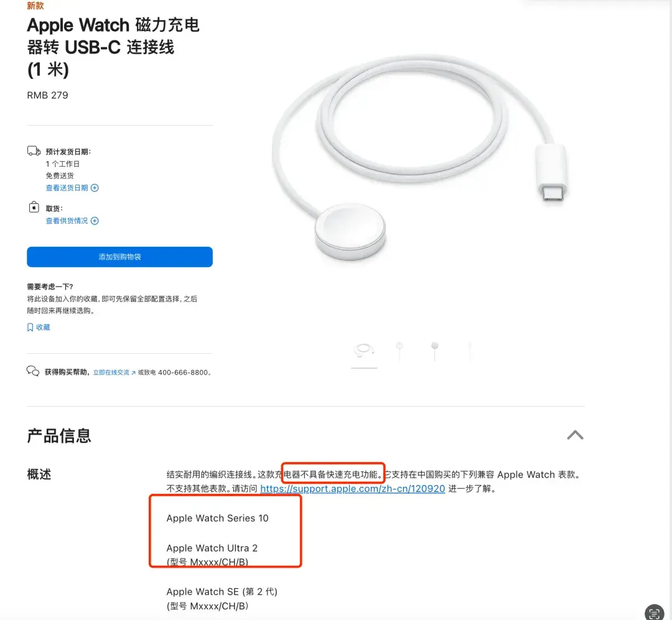This screenshot has height=620, width=672.
Task: Click the 产品信息 section heading
Action: [59, 436]
